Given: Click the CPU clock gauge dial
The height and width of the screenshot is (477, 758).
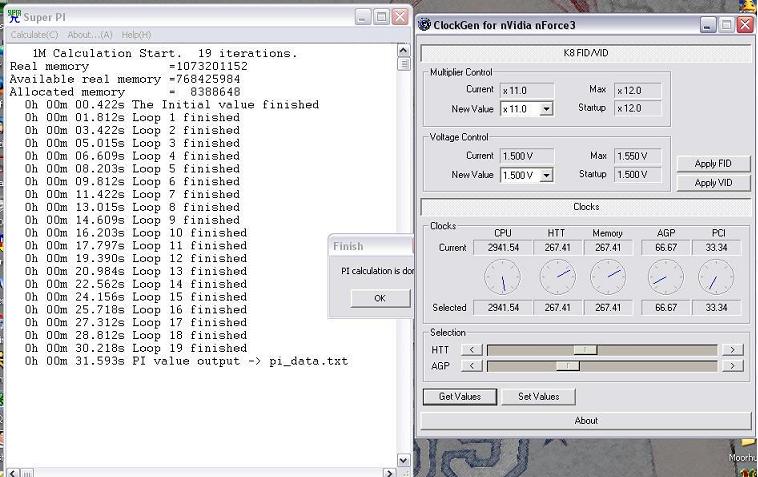Looking at the screenshot, I should tap(502, 277).
